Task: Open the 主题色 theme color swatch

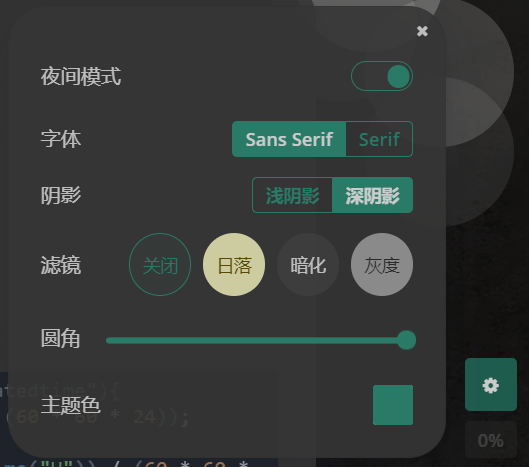Action: (393, 405)
